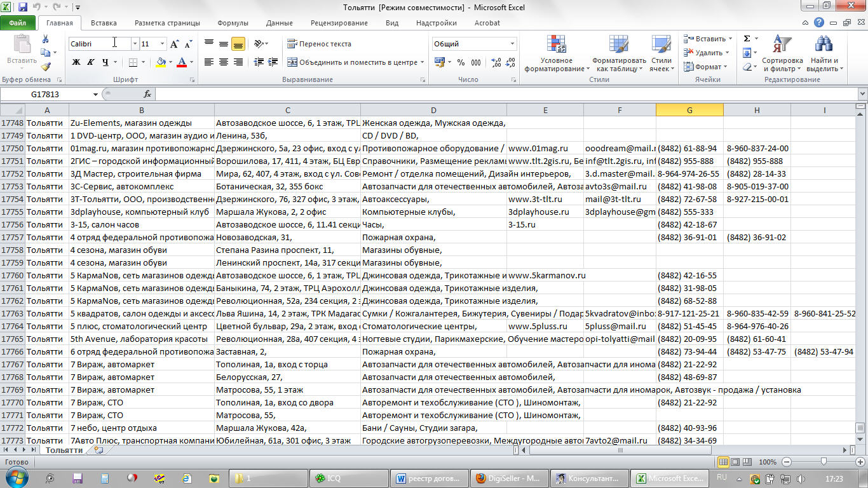
Task: Open Стили ячеек cell styles gallery
Action: [661, 53]
